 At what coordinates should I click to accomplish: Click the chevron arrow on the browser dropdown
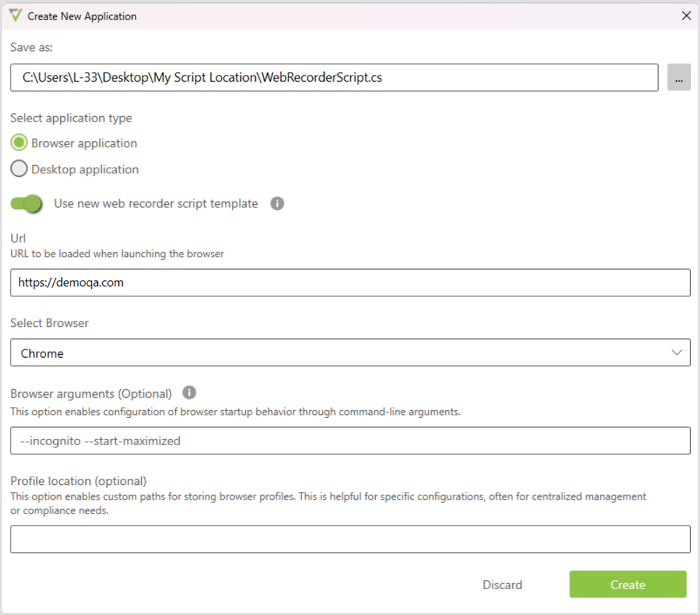[x=676, y=353]
